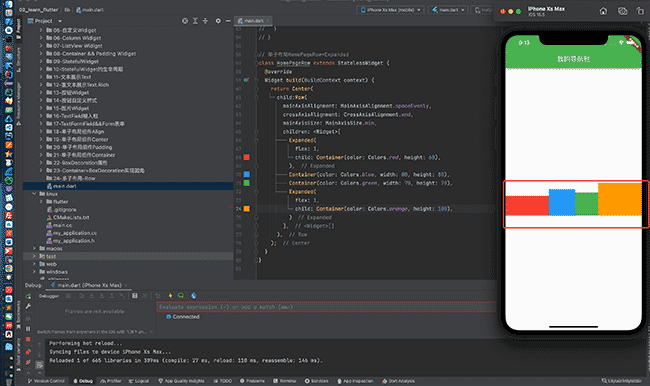Click the simulator Home button icon
The width and height of the screenshot is (650, 386).
click(603, 11)
